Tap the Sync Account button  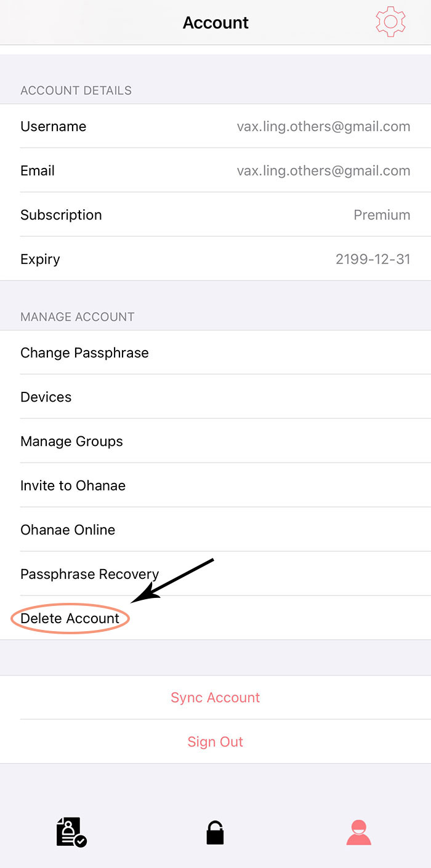click(x=216, y=698)
